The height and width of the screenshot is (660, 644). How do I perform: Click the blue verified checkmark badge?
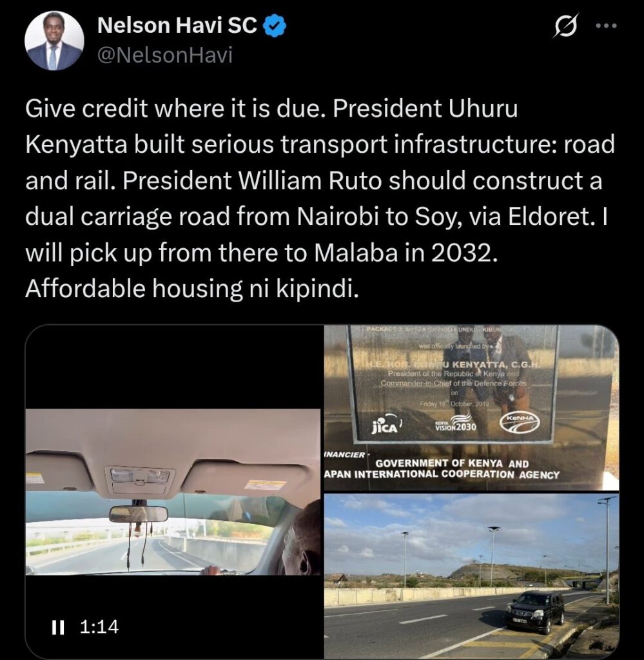275,26
